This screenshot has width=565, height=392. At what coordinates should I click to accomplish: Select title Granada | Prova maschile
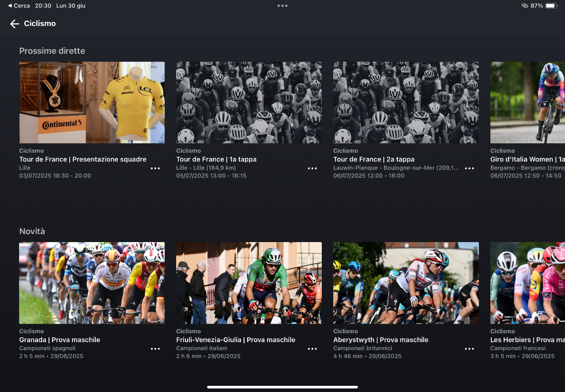tap(60, 340)
